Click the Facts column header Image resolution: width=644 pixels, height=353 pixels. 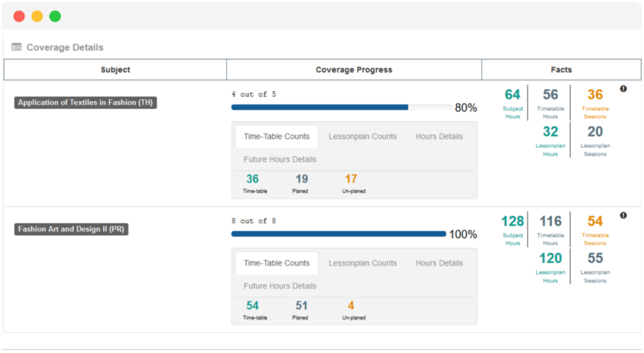tap(561, 70)
